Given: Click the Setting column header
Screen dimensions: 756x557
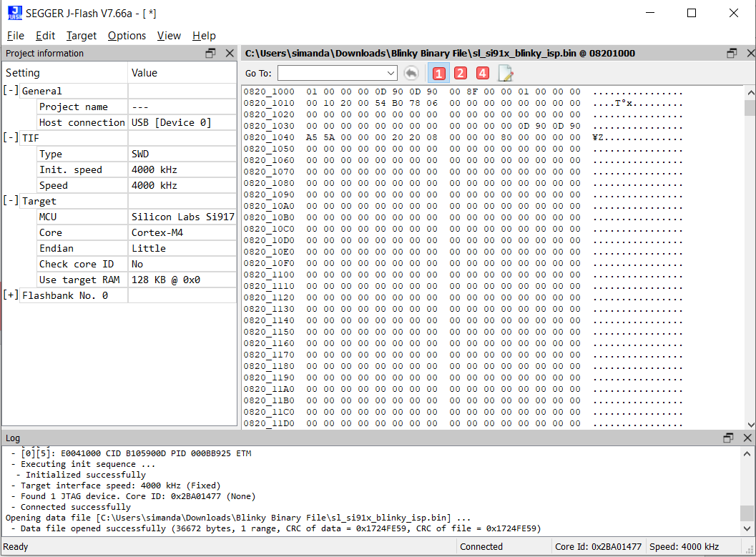Looking at the screenshot, I should [x=65, y=73].
